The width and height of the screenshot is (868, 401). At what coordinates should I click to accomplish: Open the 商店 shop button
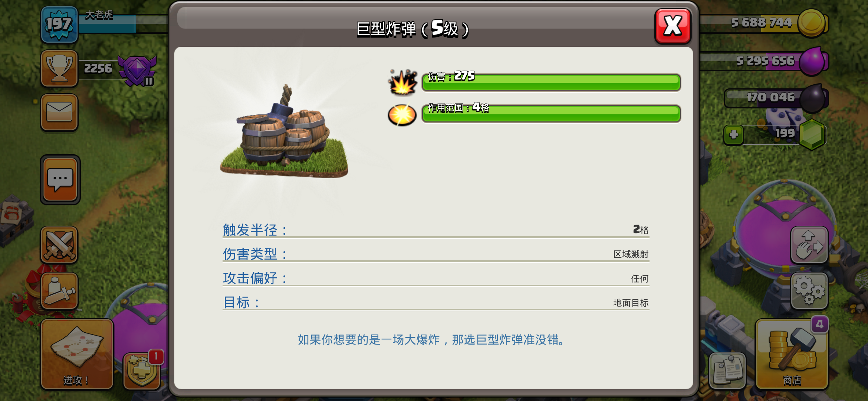coord(792,354)
